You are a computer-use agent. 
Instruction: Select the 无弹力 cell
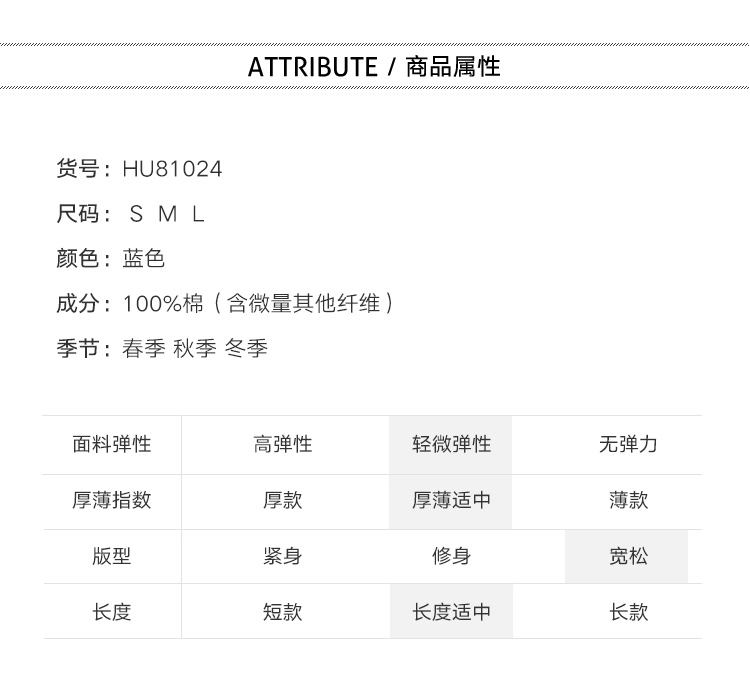[x=628, y=445]
